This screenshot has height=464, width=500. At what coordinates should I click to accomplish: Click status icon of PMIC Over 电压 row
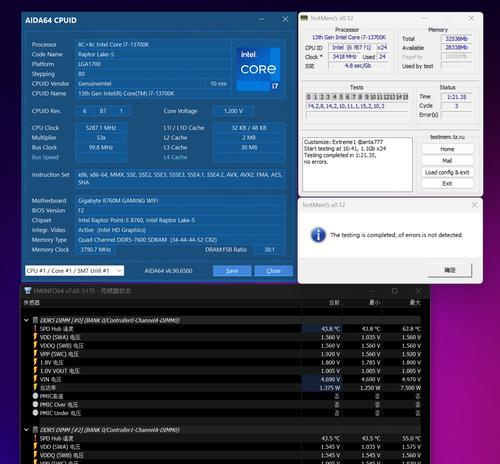[35, 404]
